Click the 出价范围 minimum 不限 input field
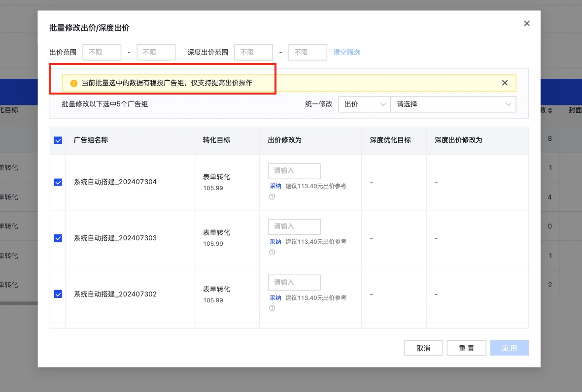The height and width of the screenshot is (392, 582). click(102, 52)
